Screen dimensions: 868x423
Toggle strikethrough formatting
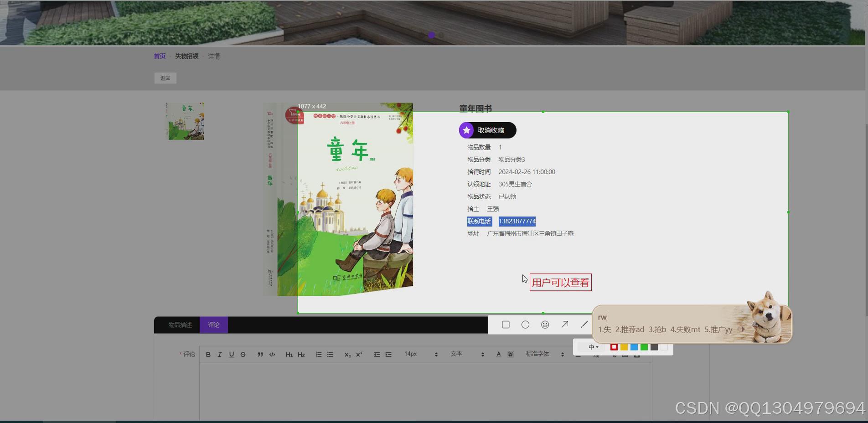243,354
